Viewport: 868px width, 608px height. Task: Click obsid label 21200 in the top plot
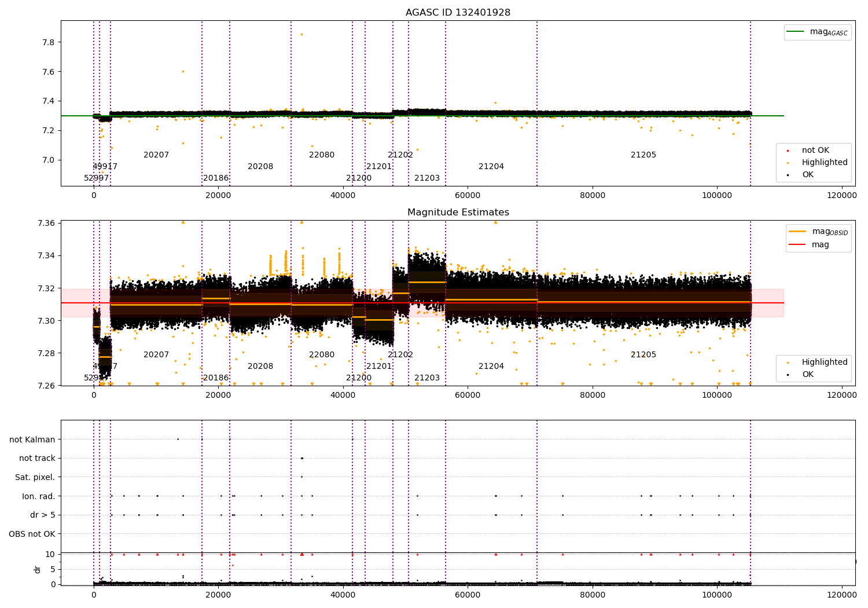359,178
